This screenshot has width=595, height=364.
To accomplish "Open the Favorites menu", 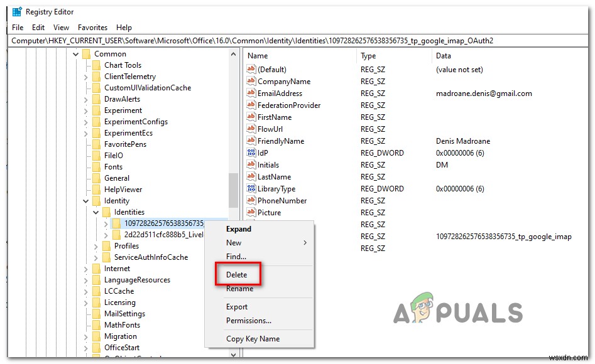I will pyautogui.click(x=92, y=27).
